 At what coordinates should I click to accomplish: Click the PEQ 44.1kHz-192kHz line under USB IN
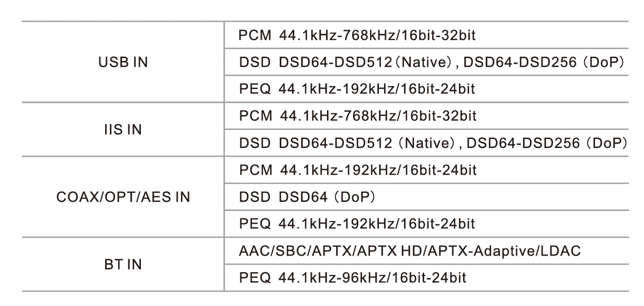coord(357,89)
